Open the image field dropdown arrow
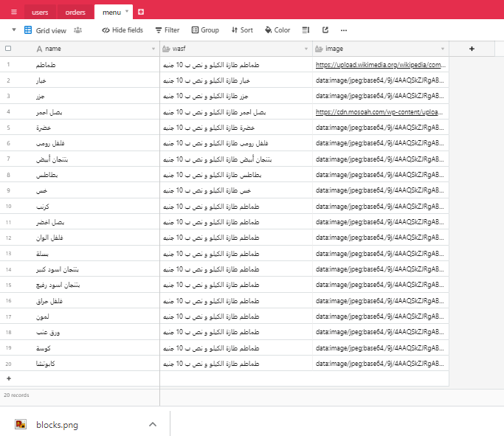 click(443, 49)
